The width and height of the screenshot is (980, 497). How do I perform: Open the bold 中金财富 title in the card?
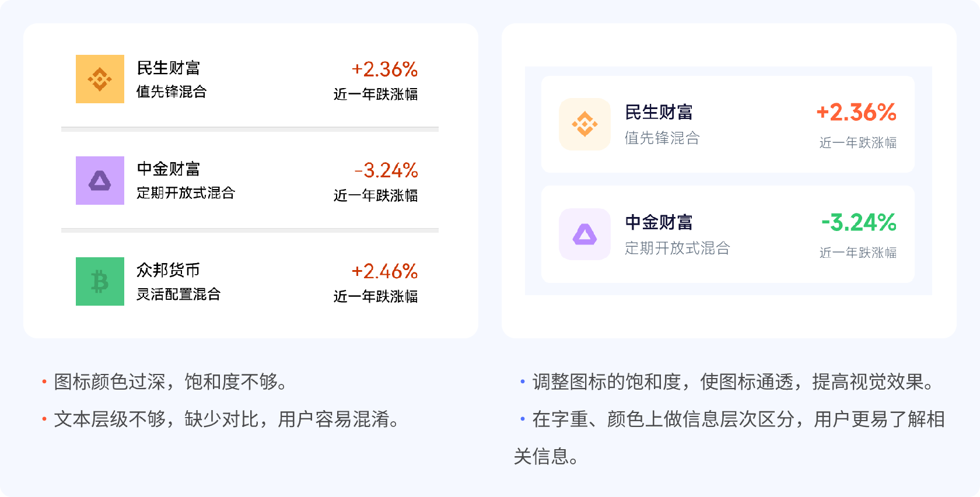coord(659,222)
